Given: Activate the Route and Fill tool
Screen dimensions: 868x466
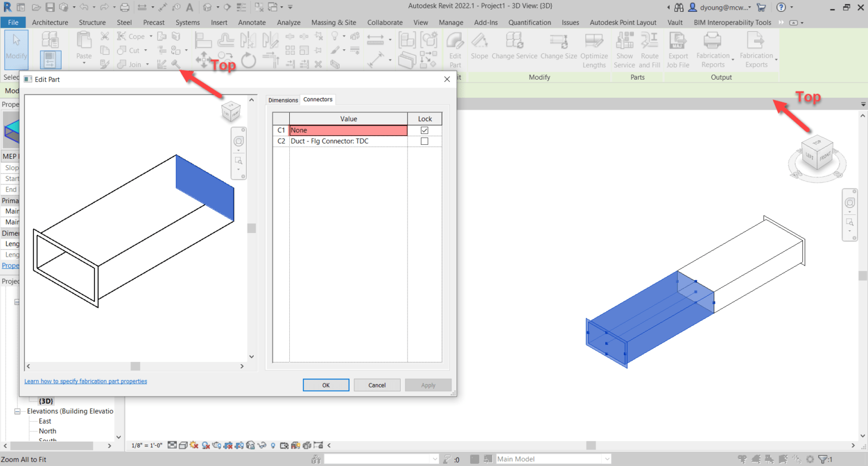Looking at the screenshot, I should pyautogui.click(x=650, y=48).
